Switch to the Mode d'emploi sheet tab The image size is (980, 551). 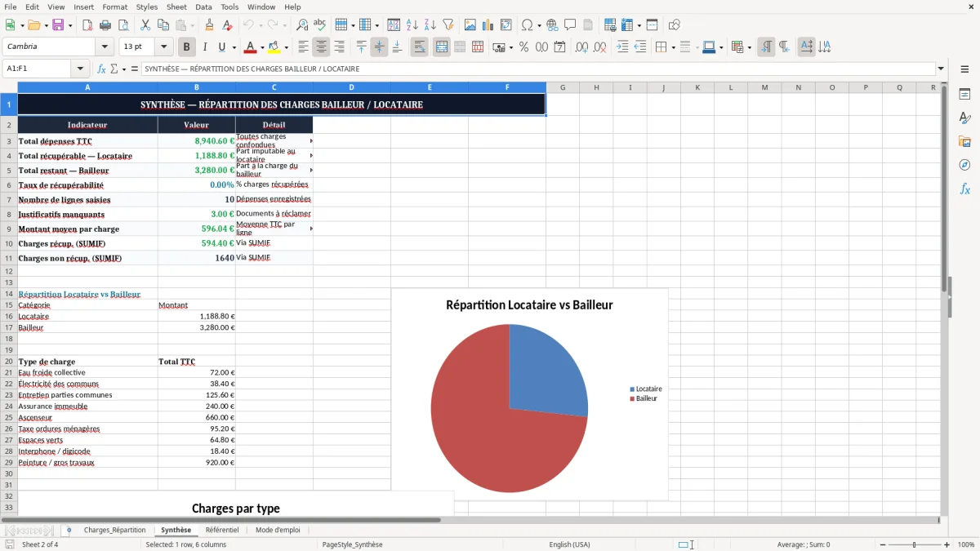click(x=278, y=530)
